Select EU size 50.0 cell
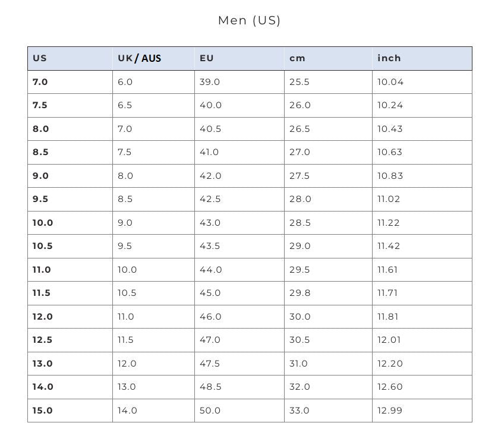 point(210,411)
